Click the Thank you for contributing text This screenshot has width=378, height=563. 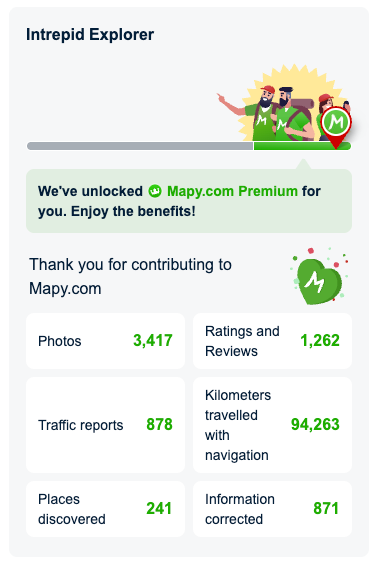pos(130,276)
